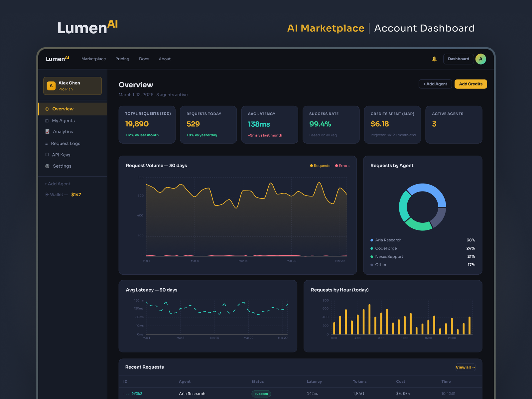Click the Cost column header
The height and width of the screenshot is (399, 532).
pyautogui.click(x=401, y=382)
